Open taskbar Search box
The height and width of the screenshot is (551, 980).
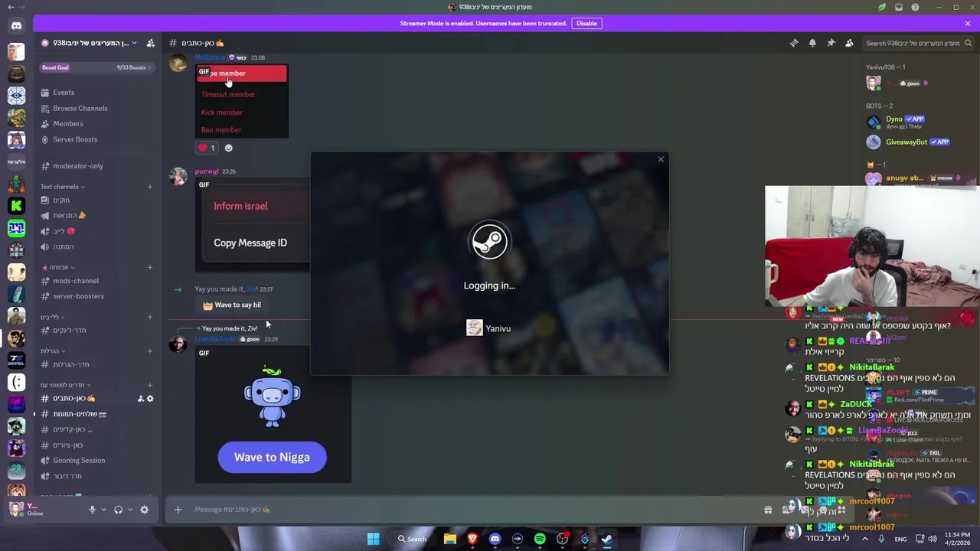click(412, 539)
